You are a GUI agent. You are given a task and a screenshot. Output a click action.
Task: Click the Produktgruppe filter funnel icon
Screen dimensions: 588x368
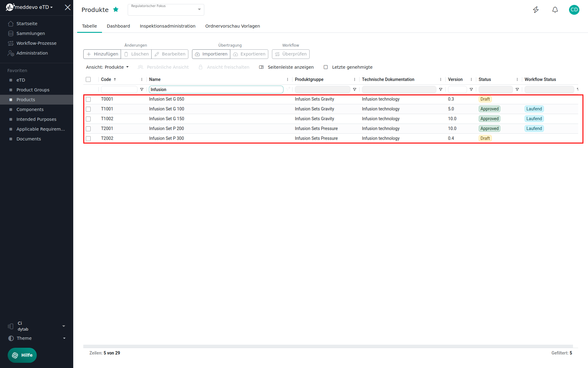355,90
